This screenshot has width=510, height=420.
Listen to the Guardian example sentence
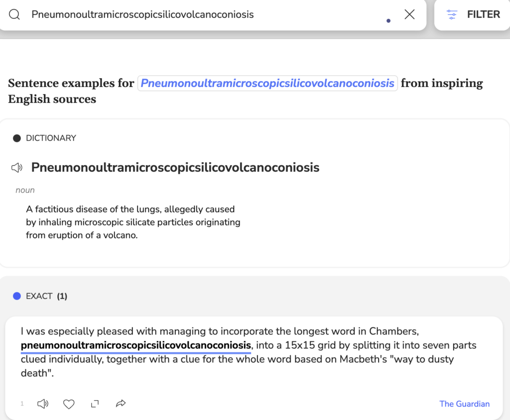[x=43, y=404]
